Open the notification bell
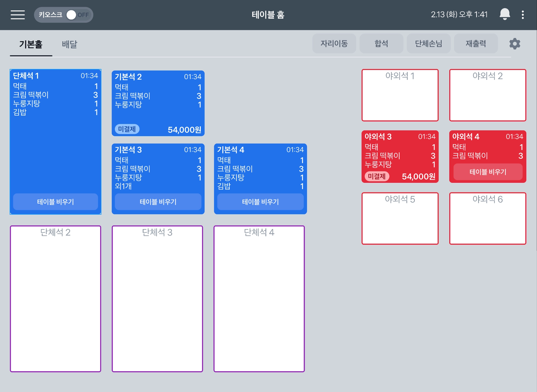 (504, 14)
